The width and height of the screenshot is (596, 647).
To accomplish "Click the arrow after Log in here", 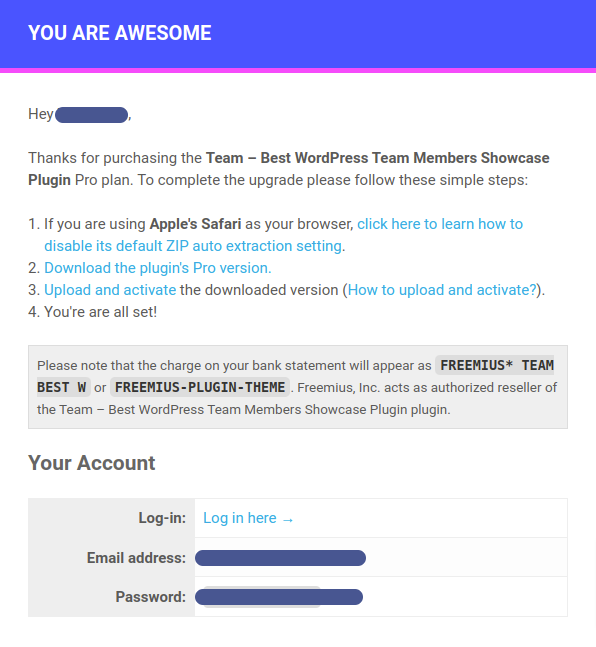I will pyautogui.click(x=288, y=519).
